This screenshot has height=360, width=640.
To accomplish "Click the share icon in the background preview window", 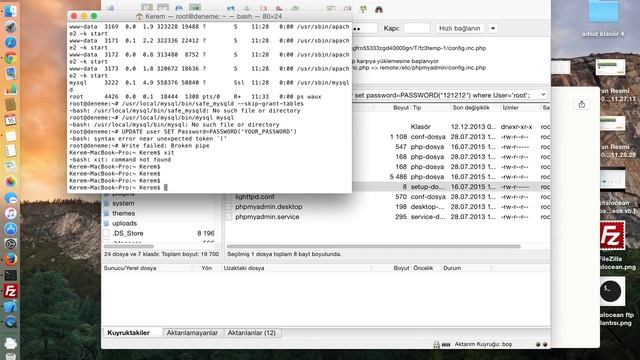I will click(582, 104).
